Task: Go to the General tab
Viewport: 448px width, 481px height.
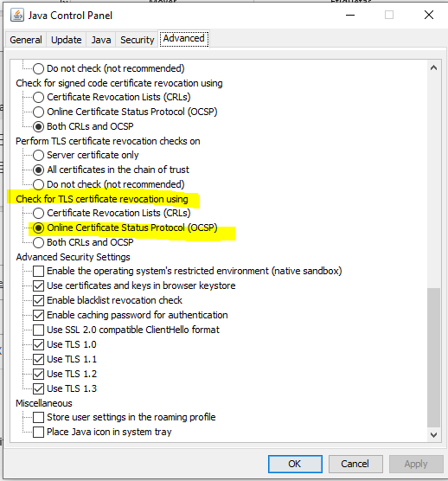Action: pyautogui.click(x=26, y=40)
